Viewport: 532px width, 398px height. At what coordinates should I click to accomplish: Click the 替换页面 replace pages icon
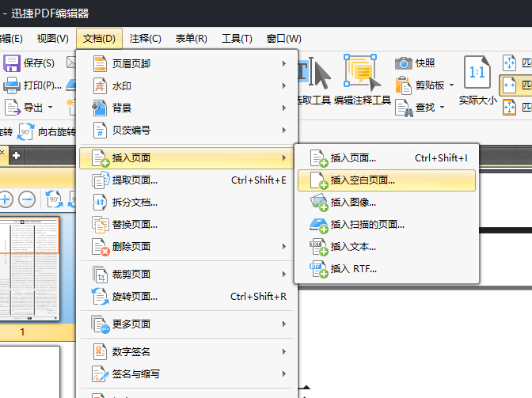(100, 225)
